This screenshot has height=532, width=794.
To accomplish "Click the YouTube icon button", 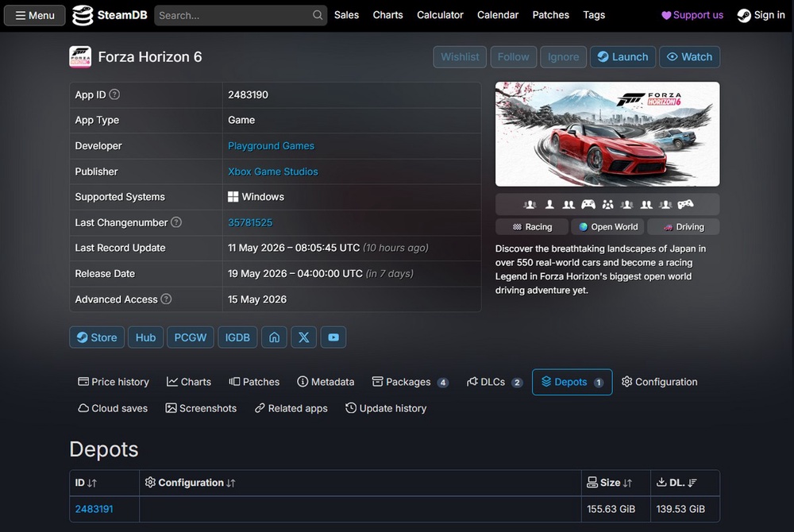I will pyautogui.click(x=333, y=337).
